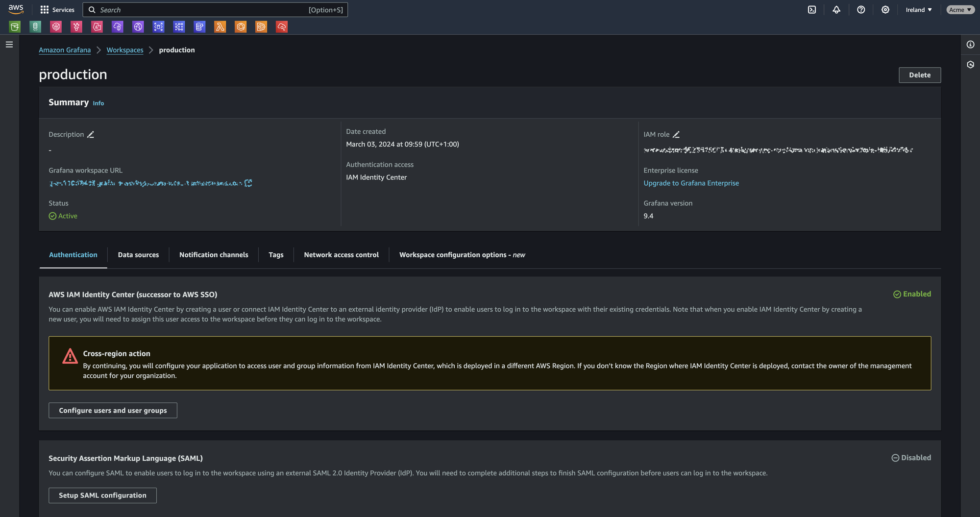Image resolution: width=980 pixels, height=517 pixels.
Task: Copy the Grafana workspace URL
Action: (248, 183)
